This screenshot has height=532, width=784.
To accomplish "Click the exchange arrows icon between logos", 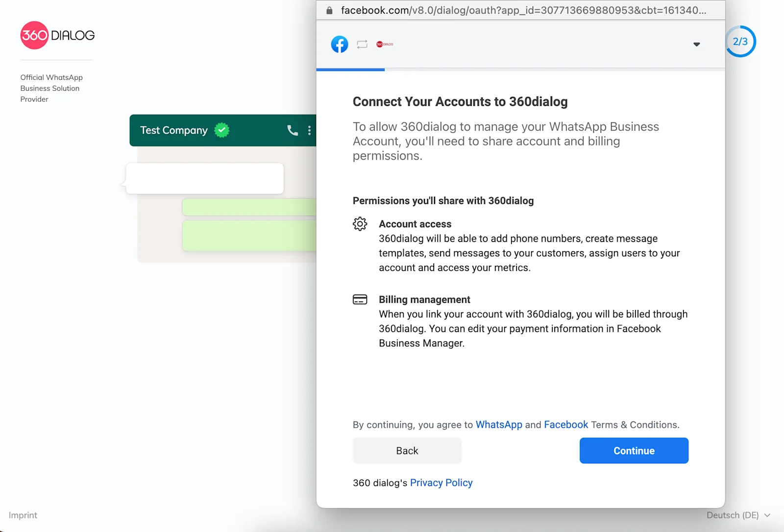I will click(x=362, y=44).
